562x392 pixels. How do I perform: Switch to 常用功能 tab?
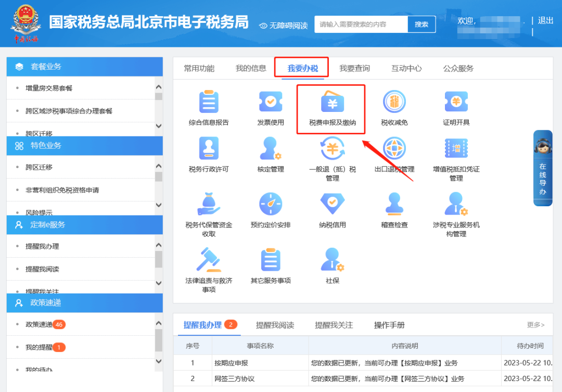(x=199, y=69)
